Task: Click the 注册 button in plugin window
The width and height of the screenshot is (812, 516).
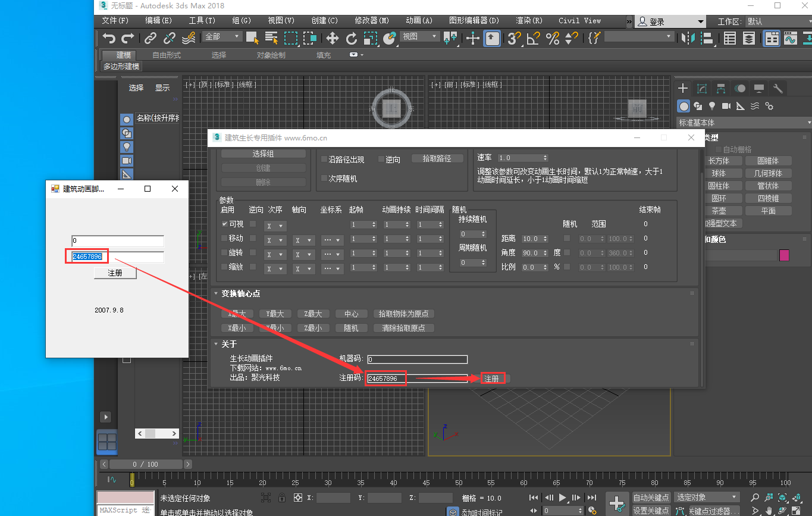Action: [493, 379]
